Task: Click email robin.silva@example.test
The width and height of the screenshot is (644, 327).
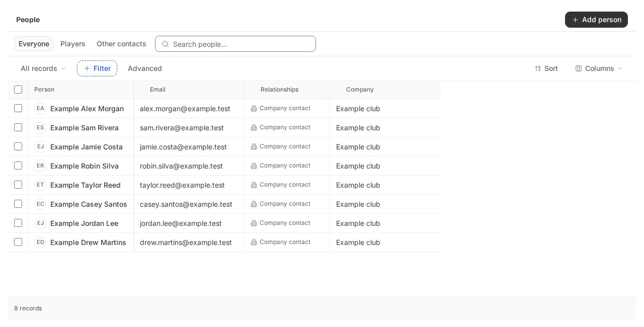Action: coord(181,166)
